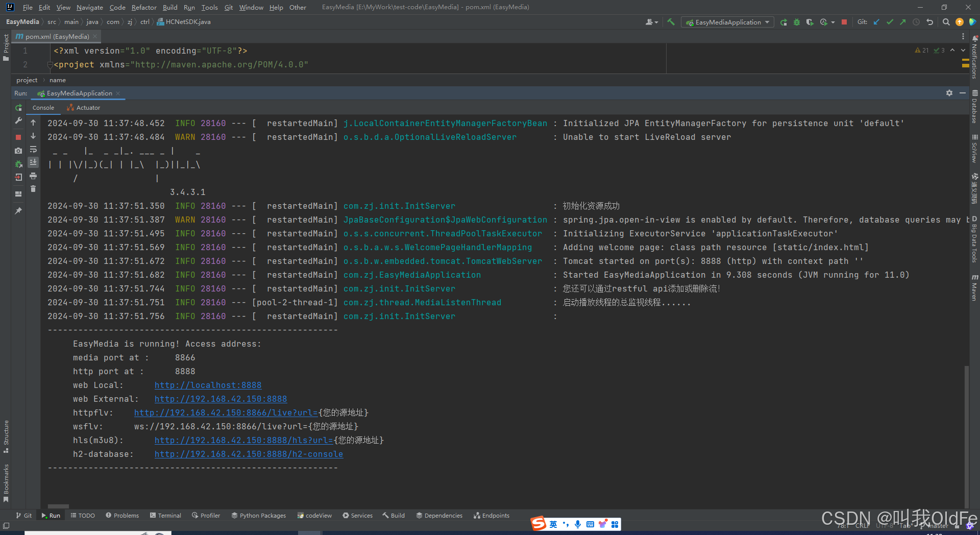
Task: Open the Code With Me user dropdown
Action: pos(652,22)
